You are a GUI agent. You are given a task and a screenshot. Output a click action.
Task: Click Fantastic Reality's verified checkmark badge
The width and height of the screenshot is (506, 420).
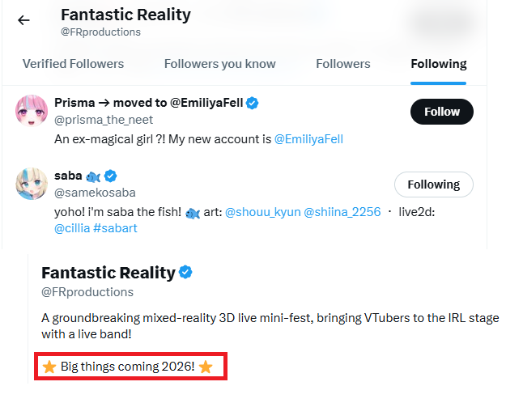pos(185,272)
